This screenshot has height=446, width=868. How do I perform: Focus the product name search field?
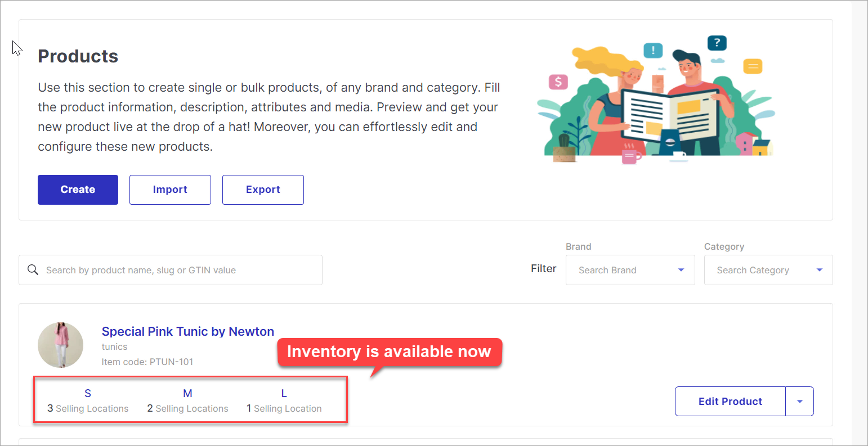[171, 270]
